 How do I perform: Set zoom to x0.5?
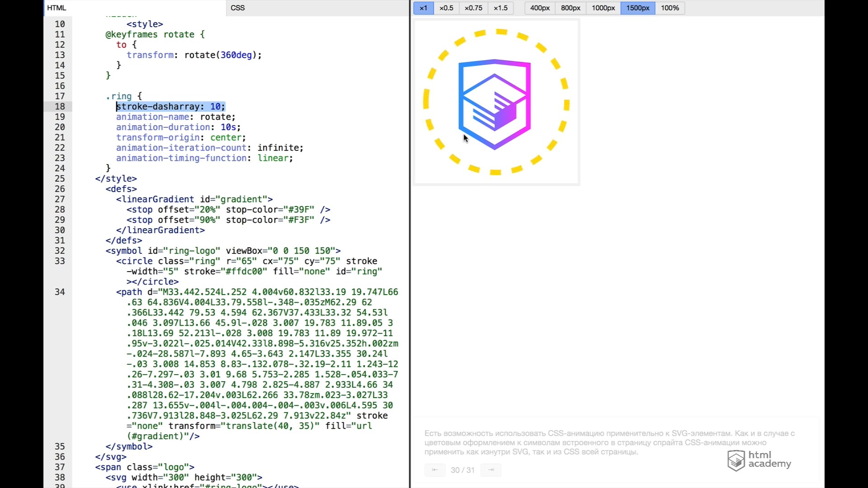tap(446, 8)
